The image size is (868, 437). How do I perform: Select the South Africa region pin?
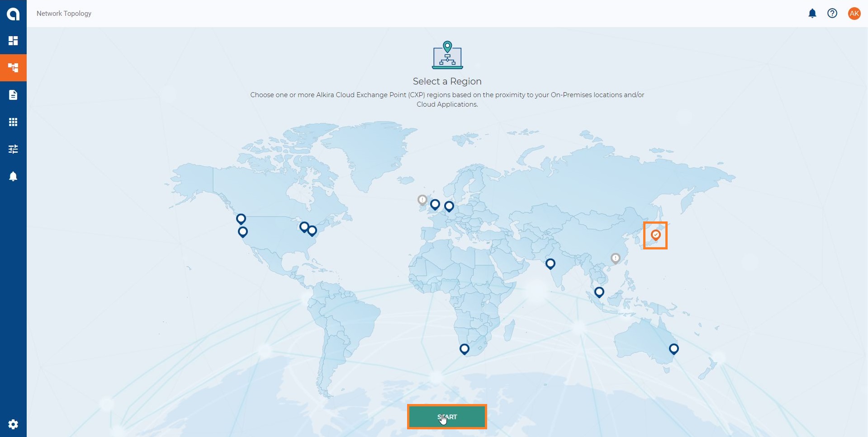464,349
